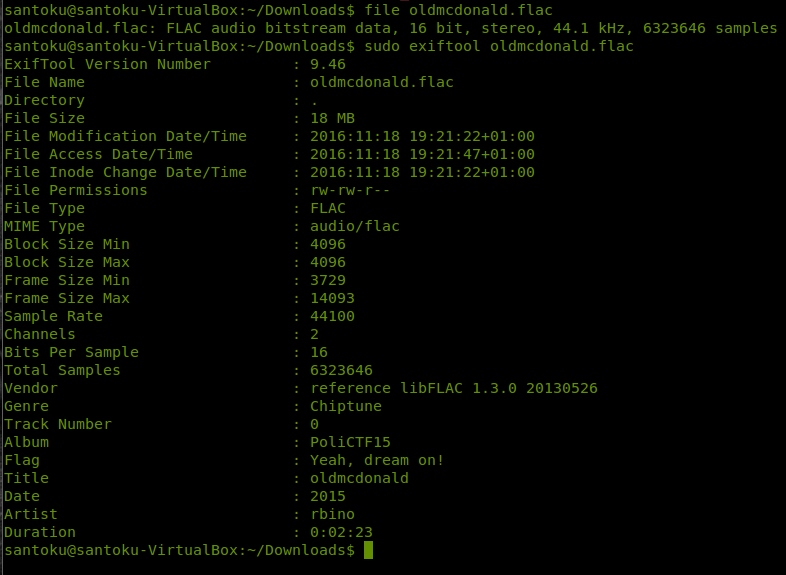The width and height of the screenshot is (786, 575).
Task: Click the "PoliCTF15" album value
Action: tap(350, 442)
